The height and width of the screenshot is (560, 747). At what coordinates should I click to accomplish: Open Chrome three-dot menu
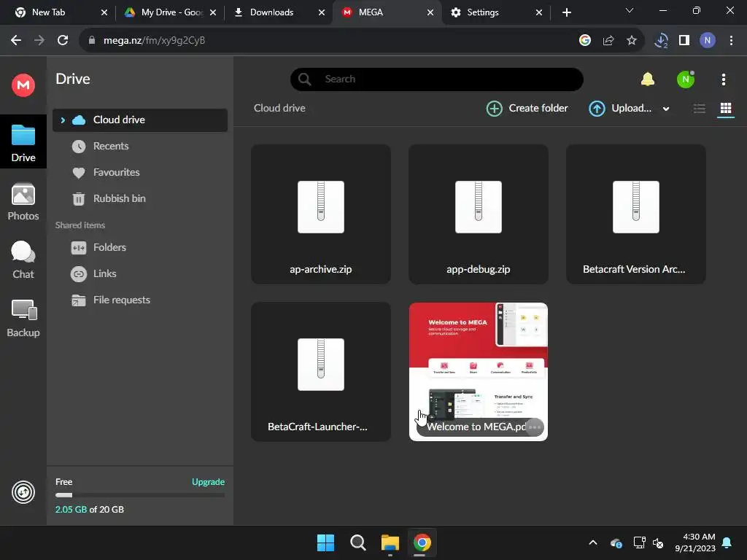coord(731,41)
